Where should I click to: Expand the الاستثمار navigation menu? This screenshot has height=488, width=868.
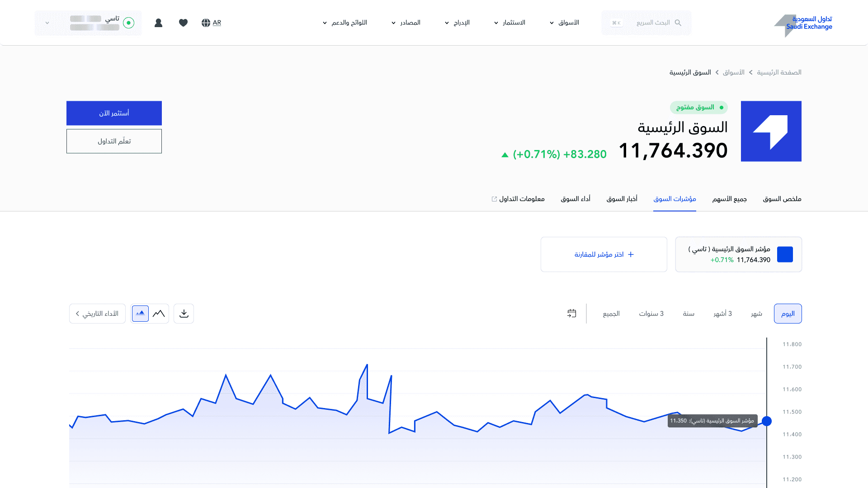click(509, 23)
